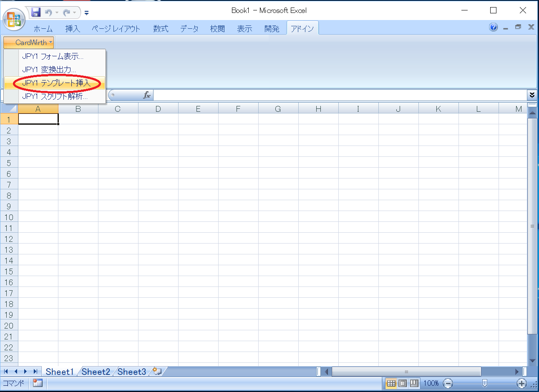Select column A header
The image size is (539, 392).
38,109
